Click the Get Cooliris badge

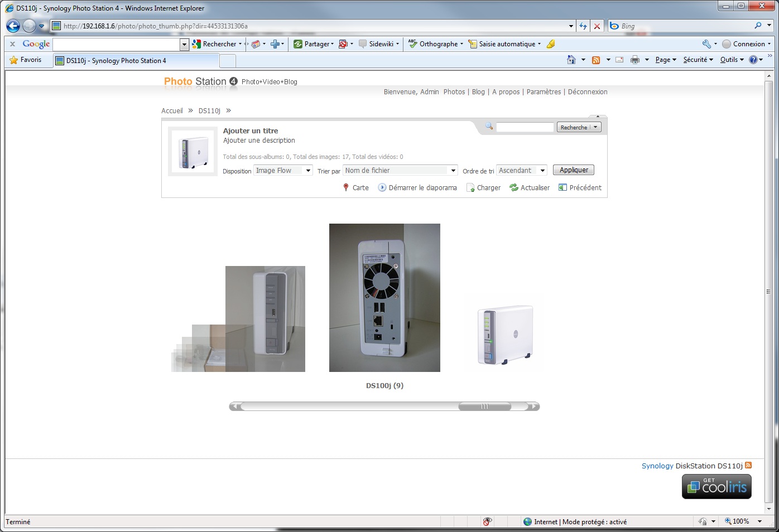pos(717,486)
